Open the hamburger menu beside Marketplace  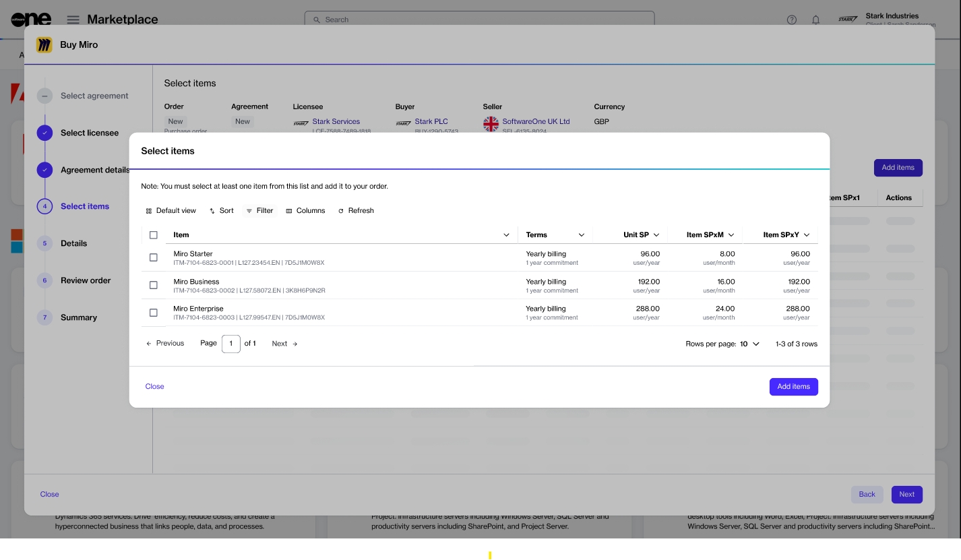pyautogui.click(x=73, y=20)
